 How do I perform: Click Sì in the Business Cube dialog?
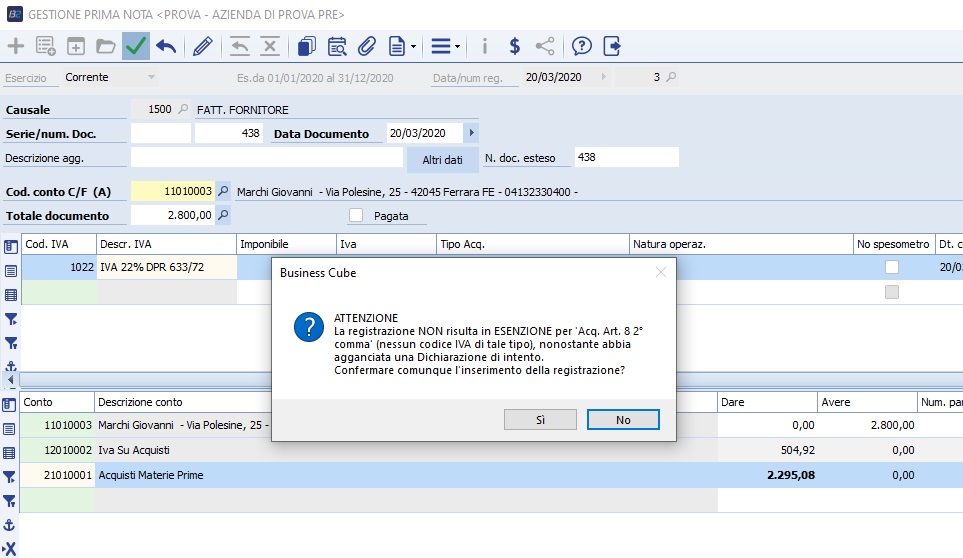coord(540,420)
